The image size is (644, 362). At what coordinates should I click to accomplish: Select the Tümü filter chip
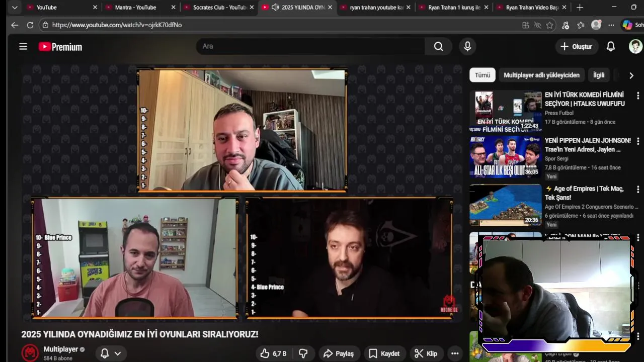482,75
